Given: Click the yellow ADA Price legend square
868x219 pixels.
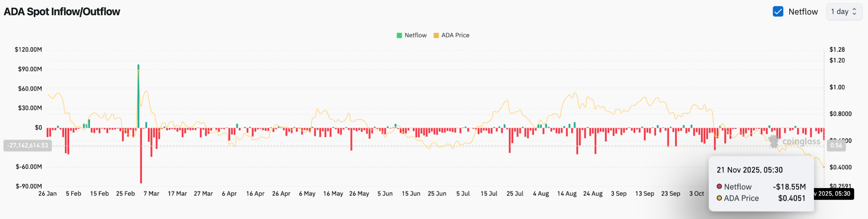Looking at the screenshot, I should [436, 35].
